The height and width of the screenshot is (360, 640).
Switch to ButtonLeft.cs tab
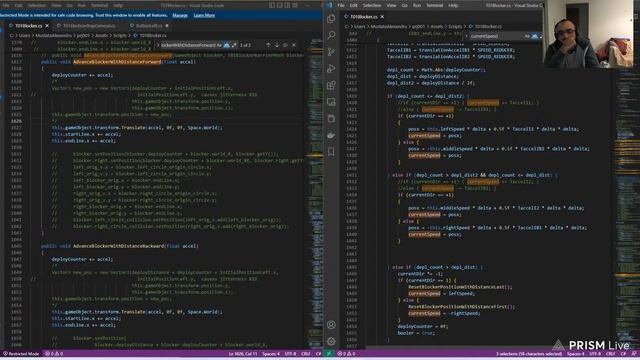click(149, 26)
